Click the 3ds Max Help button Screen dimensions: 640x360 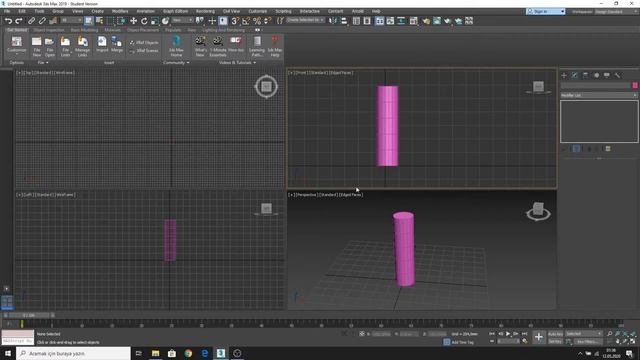click(275, 47)
